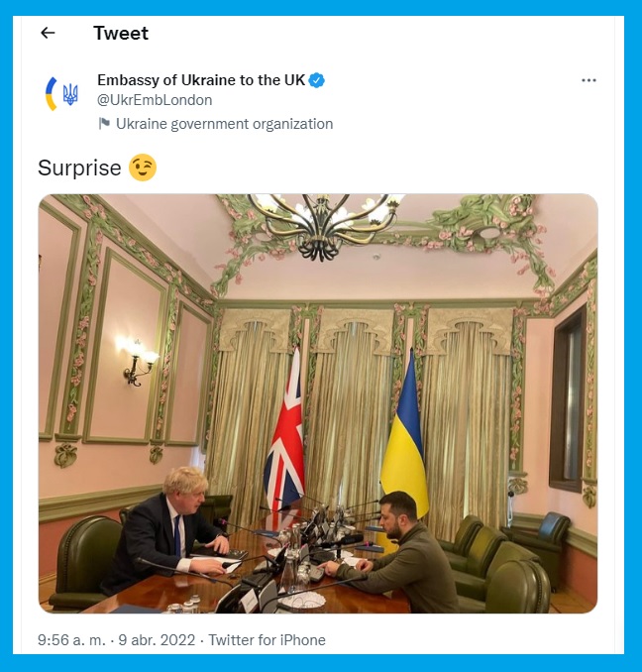This screenshot has width=642, height=672.
Task: Click the chandelier in the tweet photo
Action: pos(324,224)
